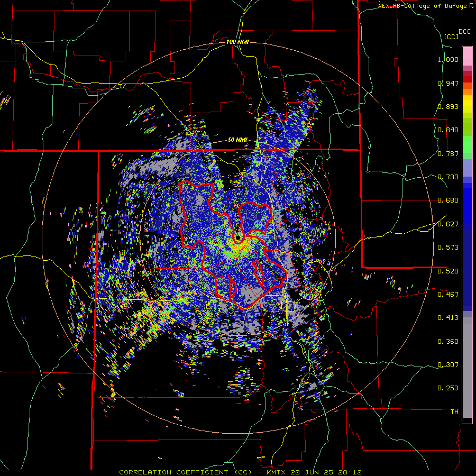Click the 0.680 legend value
Image resolution: width=476 pixels, height=476 pixels.
tap(448, 200)
